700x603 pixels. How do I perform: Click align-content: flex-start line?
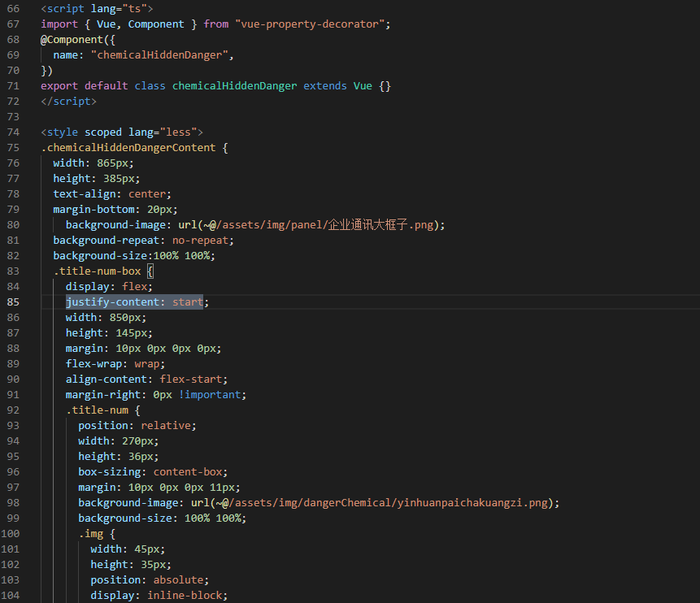pyautogui.click(x=146, y=380)
